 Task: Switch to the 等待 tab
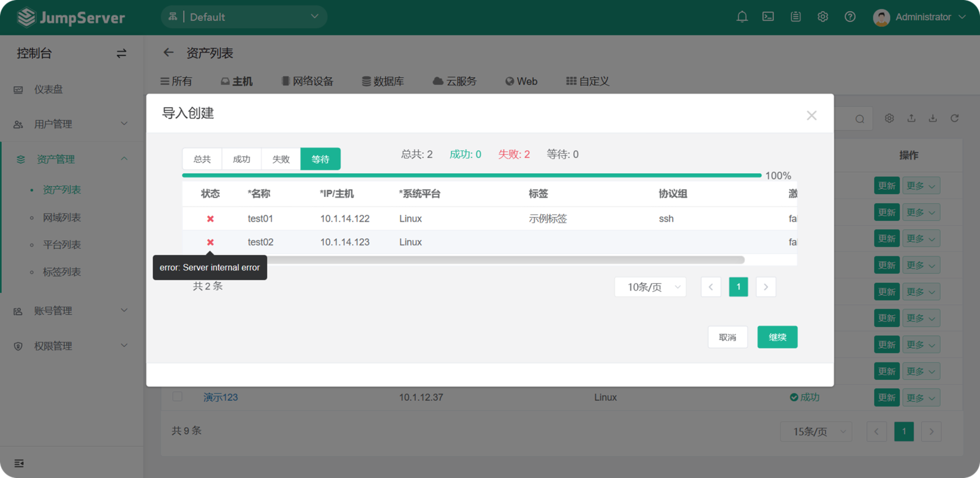click(x=320, y=159)
